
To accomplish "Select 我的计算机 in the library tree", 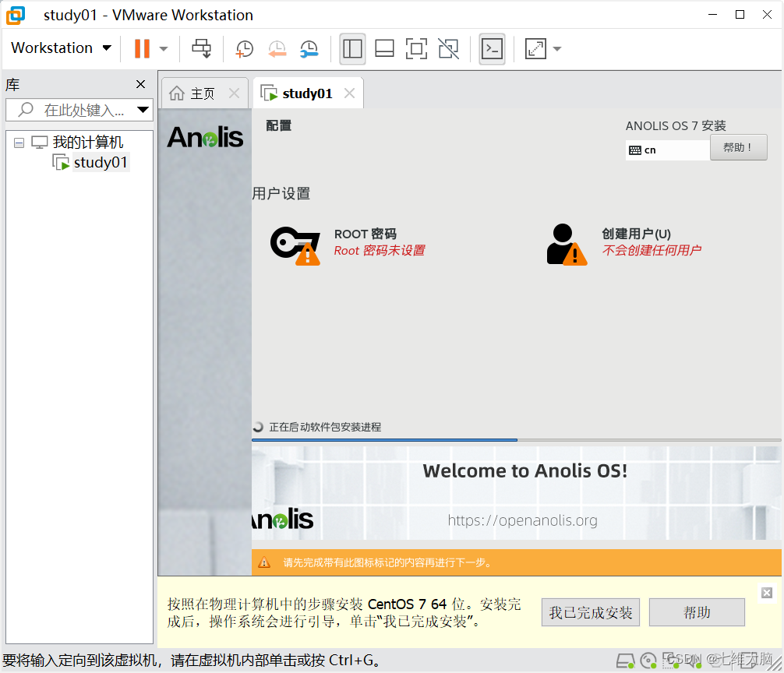I will [x=88, y=143].
